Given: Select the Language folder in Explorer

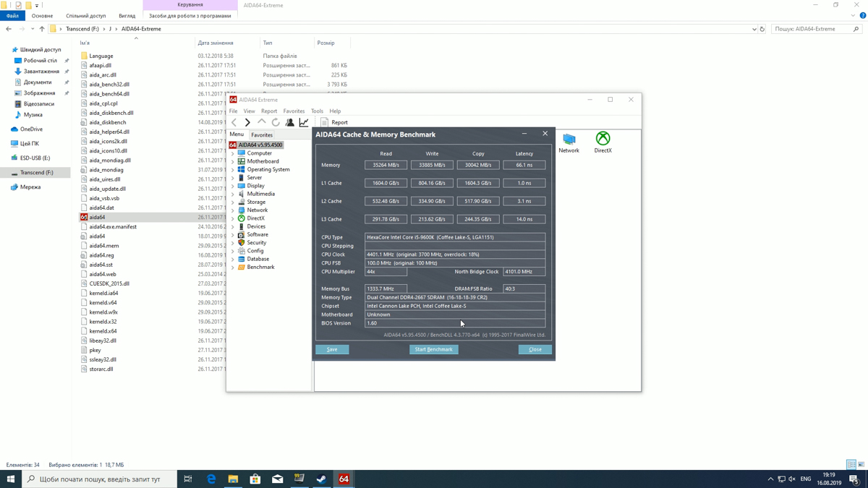Looking at the screenshot, I should [101, 56].
